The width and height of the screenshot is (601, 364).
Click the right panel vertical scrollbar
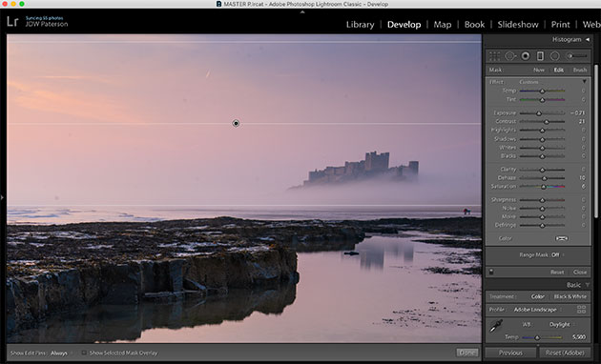pos(596,142)
